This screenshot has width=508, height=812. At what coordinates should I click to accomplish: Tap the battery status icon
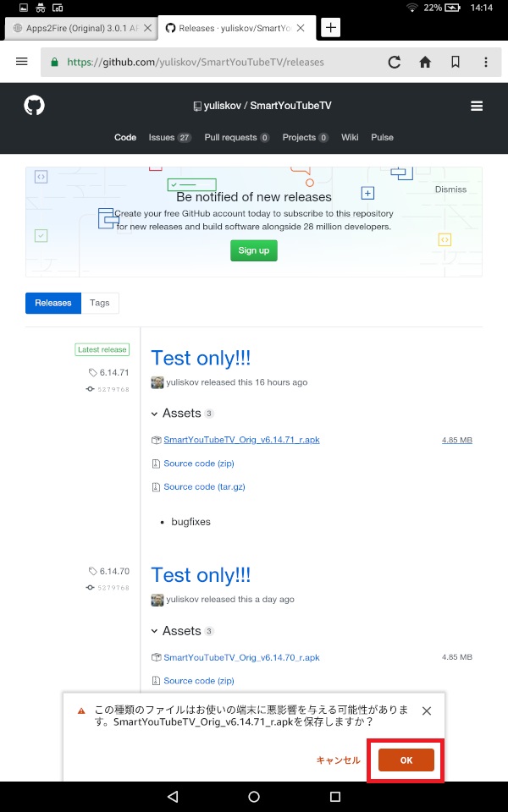click(452, 8)
